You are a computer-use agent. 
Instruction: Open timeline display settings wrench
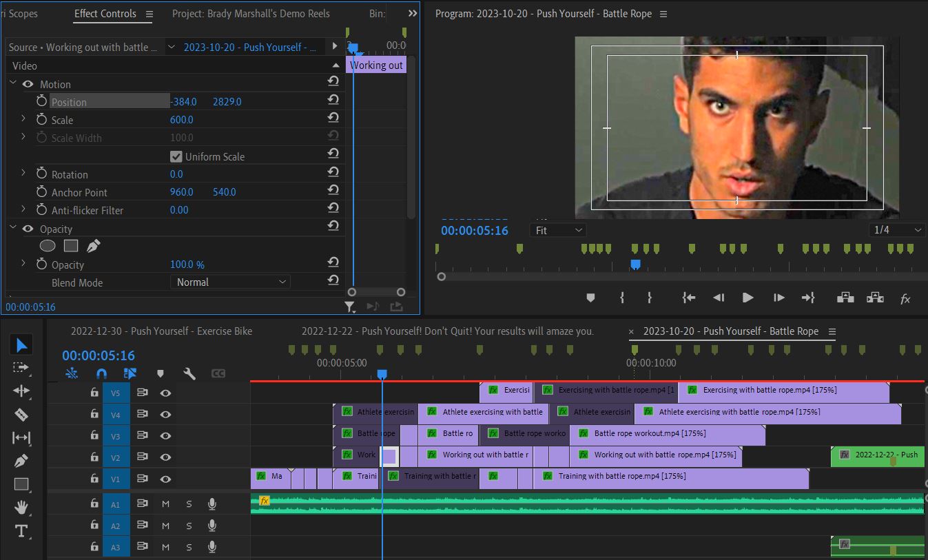click(189, 373)
